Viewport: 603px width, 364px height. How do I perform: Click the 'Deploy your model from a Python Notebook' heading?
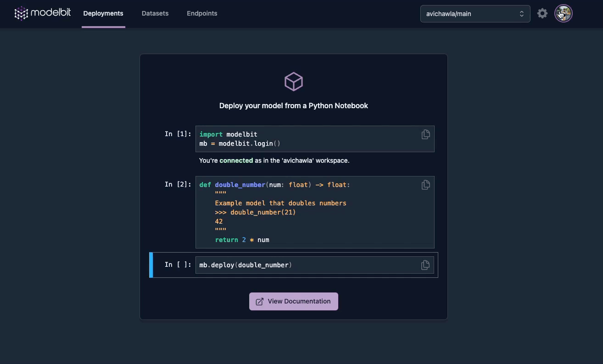pyautogui.click(x=294, y=105)
